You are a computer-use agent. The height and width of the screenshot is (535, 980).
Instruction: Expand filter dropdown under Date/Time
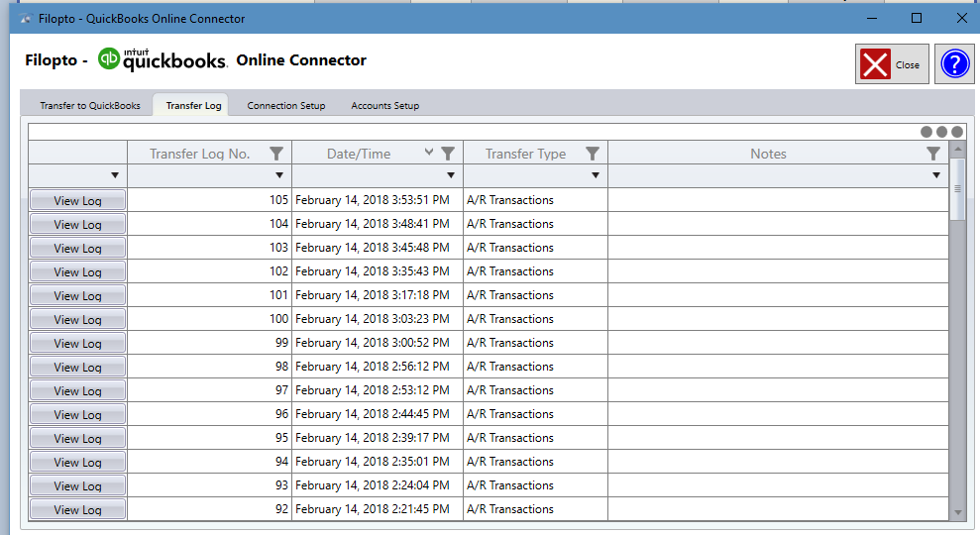(451, 175)
